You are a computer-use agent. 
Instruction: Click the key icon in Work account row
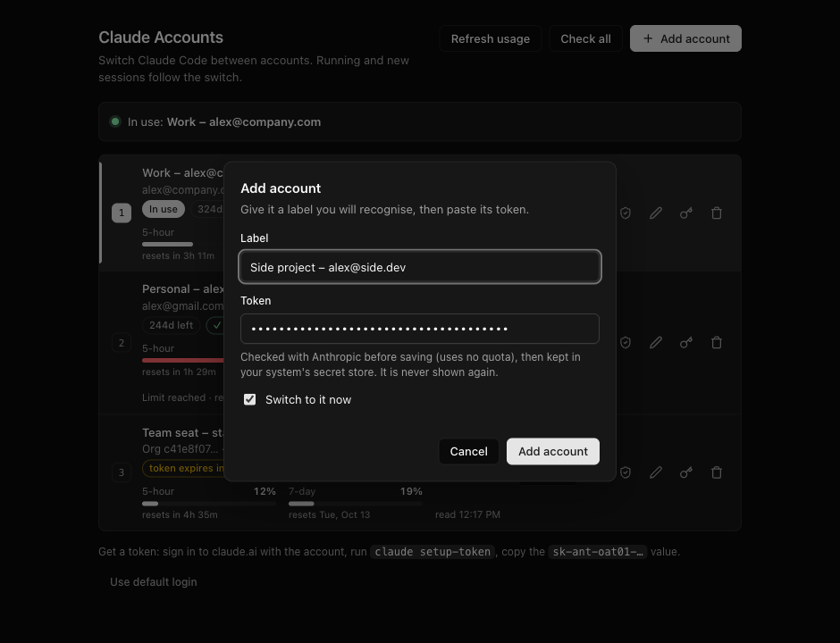(686, 213)
